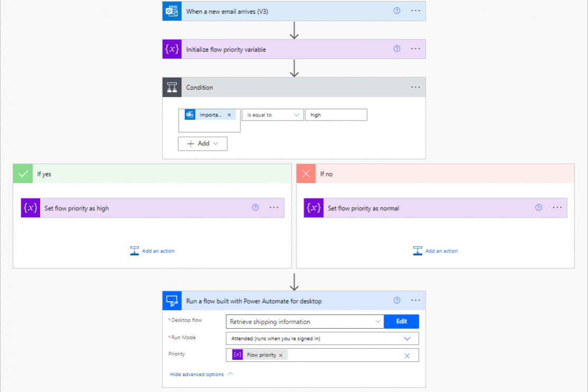Click the Condition step icon
The width and height of the screenshot is (588, 392).
(x=172, y=88)
